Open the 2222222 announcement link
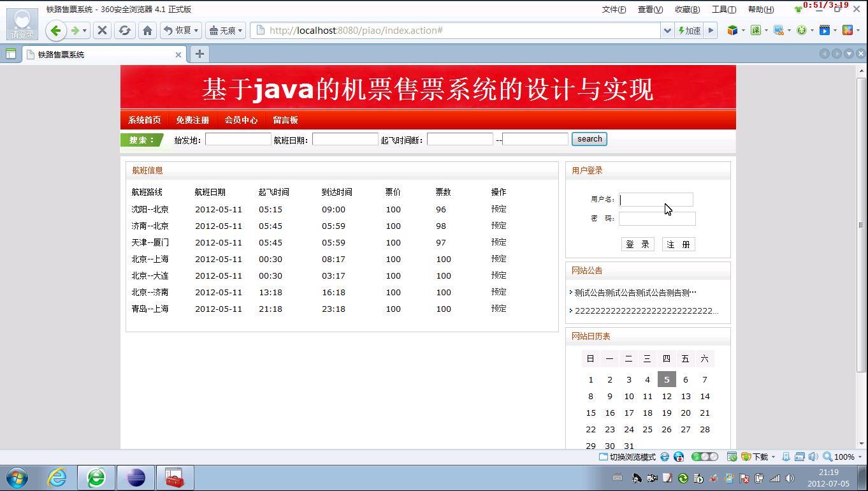This screenshot has width=868, height=491. [x=646, y=311]
